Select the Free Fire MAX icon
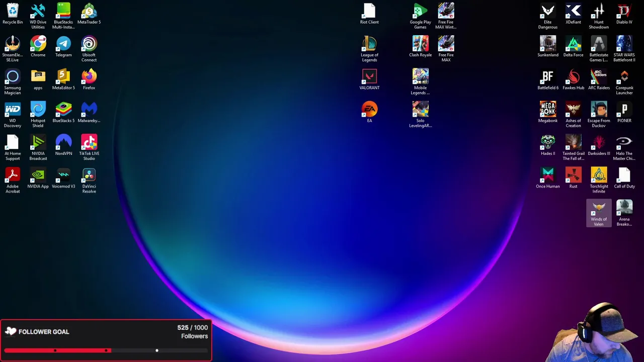 click(x=446, y=43)
